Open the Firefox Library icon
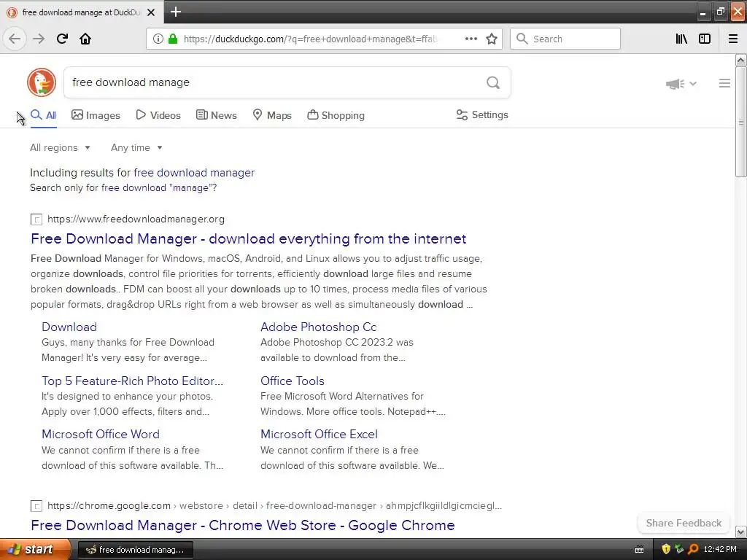This screenshot has height=560, width=747. pos(681,39)
